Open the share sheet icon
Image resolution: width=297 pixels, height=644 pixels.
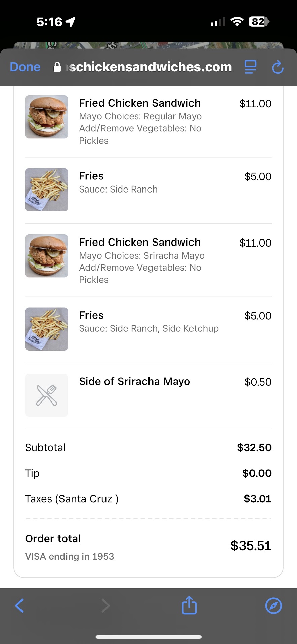189,605
